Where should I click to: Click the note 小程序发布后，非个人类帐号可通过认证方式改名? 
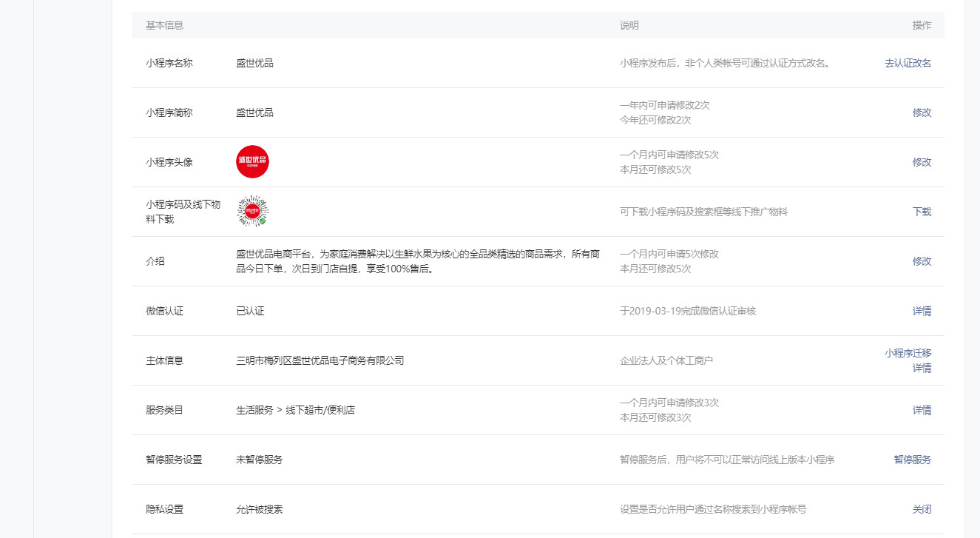point(725,63)
